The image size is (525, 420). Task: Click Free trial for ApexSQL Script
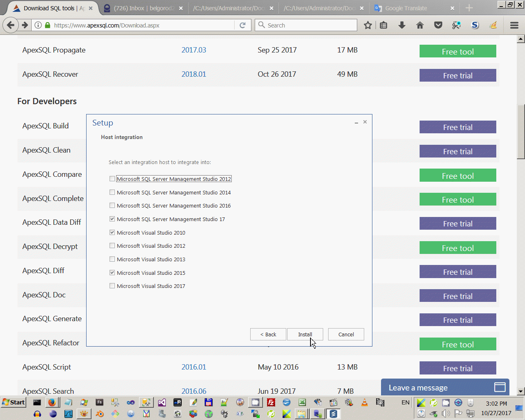pos(458,368)
